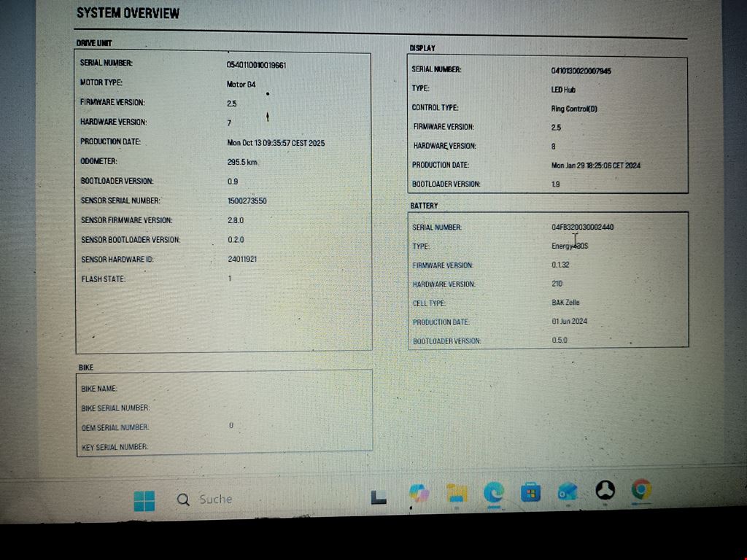Select the BAK Zelle cell type value
This screenshot has width=747, height=560.
pos(565,302)
